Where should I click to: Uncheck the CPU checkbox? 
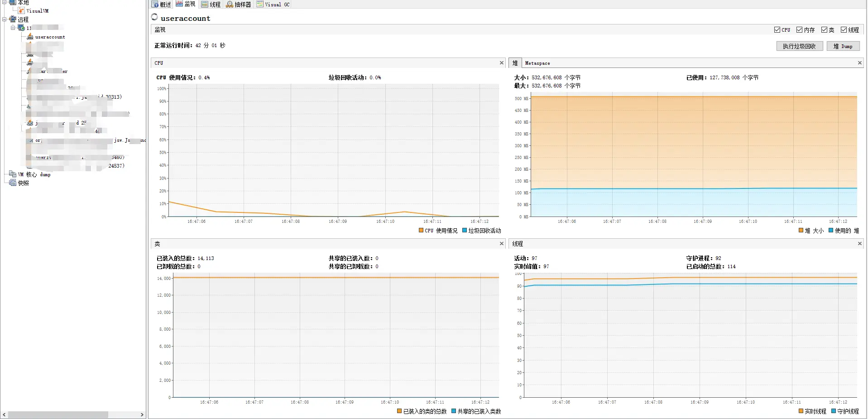click(777, 29)
